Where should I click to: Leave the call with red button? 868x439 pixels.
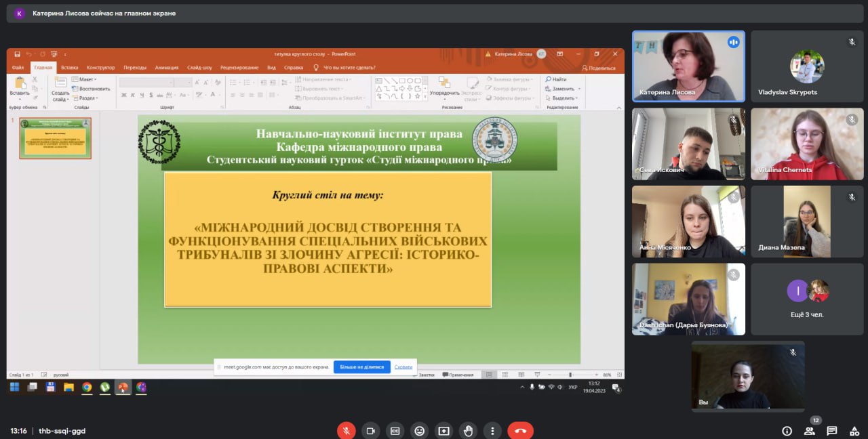point(521,431)
